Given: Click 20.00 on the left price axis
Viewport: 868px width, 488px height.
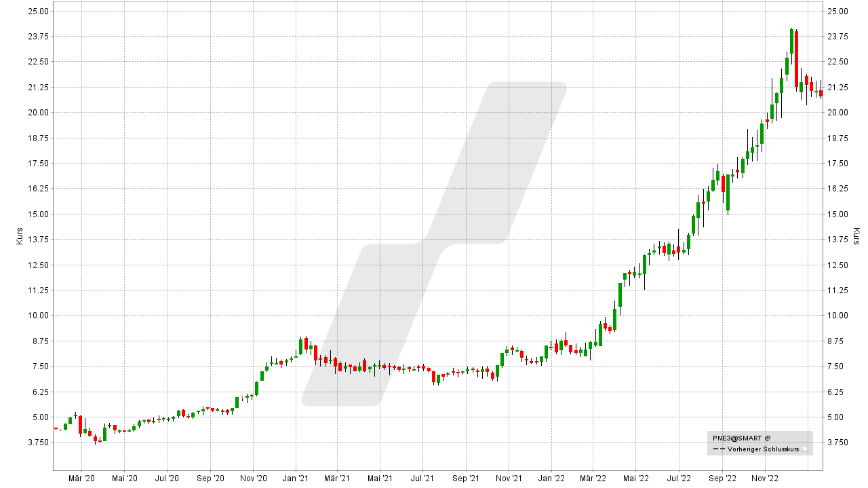Looking at the screenshot, I should tap(39, 112).
